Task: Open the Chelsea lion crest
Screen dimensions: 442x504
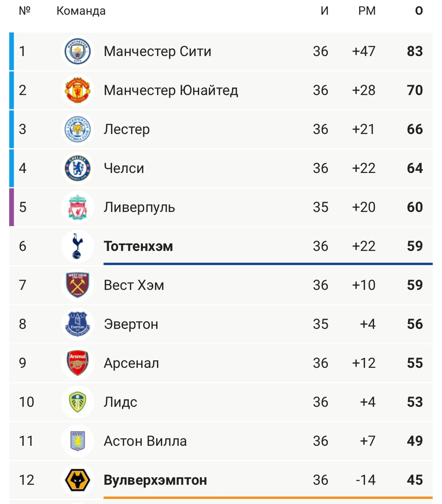Action: coord(78,168)
